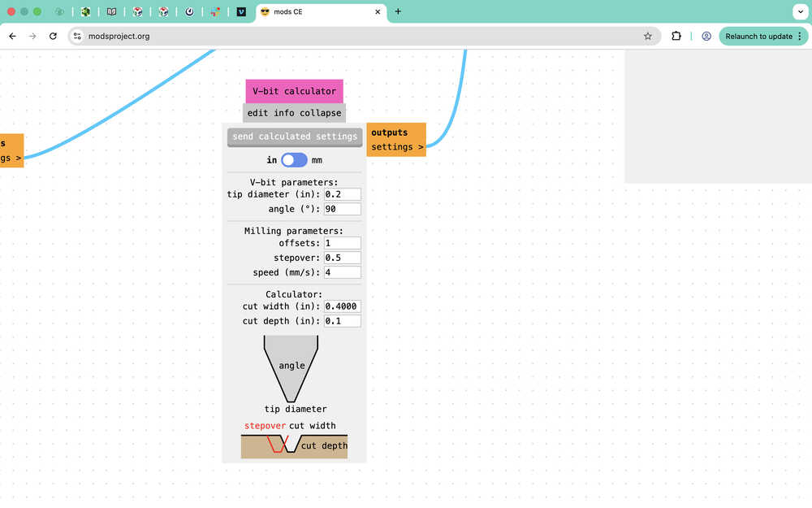This screenshot has height=508, width=812.
Task: Reload the modsproject.org page
Action: click(x=53, y=37)
